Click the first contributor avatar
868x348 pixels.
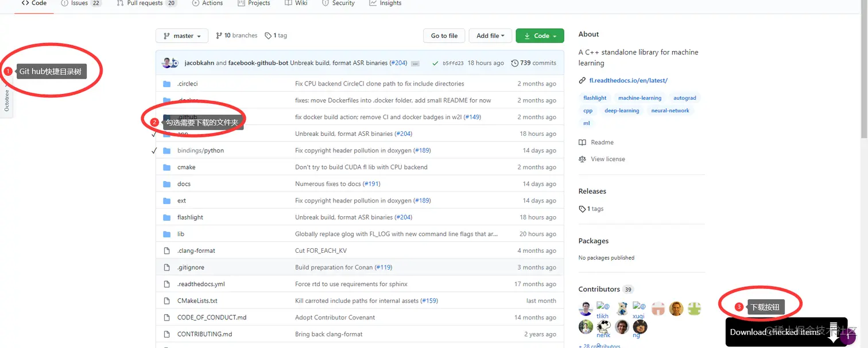586,308
